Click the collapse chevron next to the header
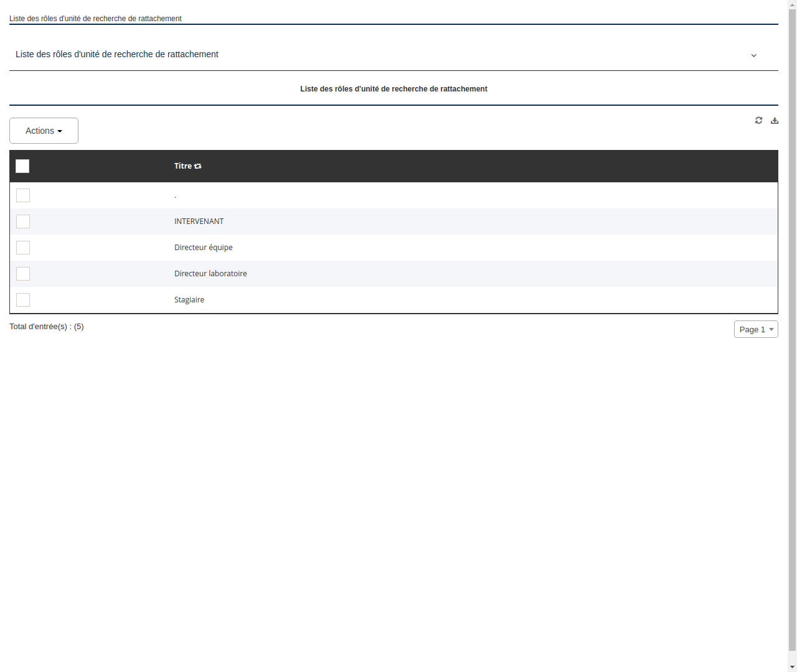This screenshot has height=672, width=797. click(x=753, y=55)
